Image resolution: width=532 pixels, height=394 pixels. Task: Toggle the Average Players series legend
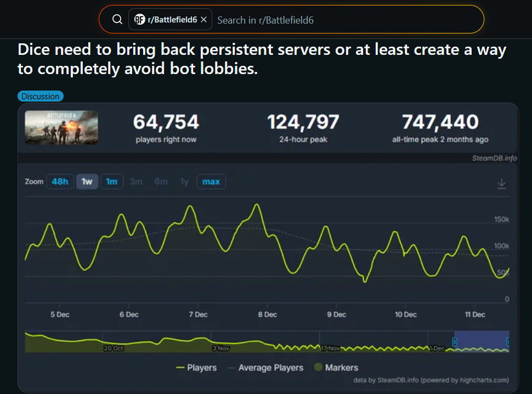(x=265, y=368)
